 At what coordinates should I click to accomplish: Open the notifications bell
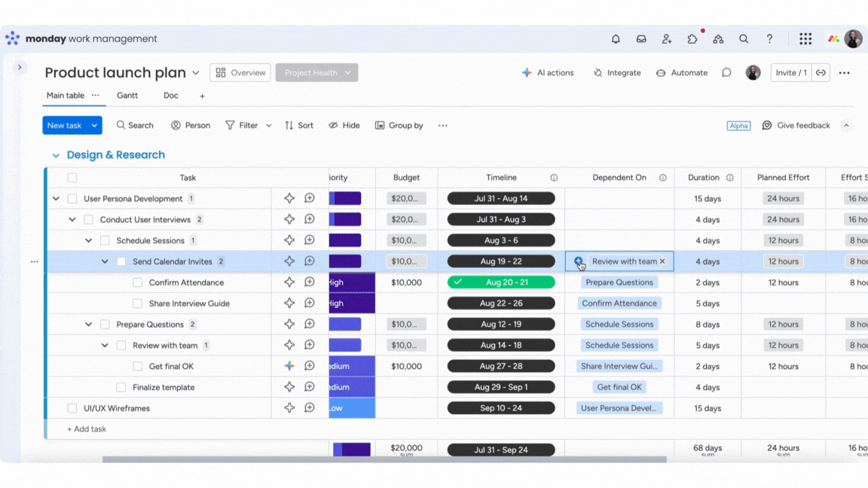click(x=616, y=38)
